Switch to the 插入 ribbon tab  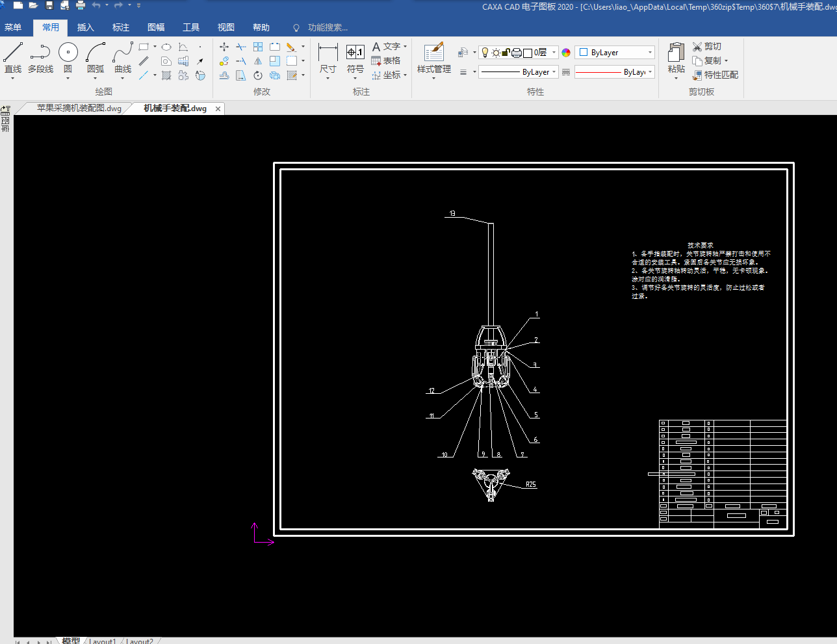(86, 27)
